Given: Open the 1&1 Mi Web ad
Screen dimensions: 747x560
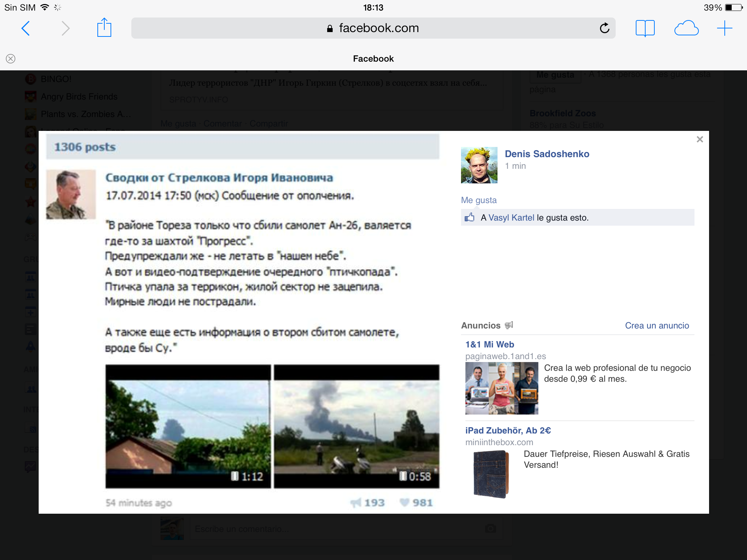Looking at the screenshot, I should pyautogui.click(x=489, y=345).
